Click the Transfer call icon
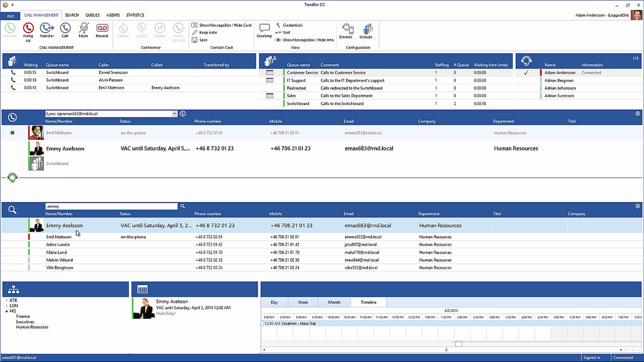 point(47,28)
